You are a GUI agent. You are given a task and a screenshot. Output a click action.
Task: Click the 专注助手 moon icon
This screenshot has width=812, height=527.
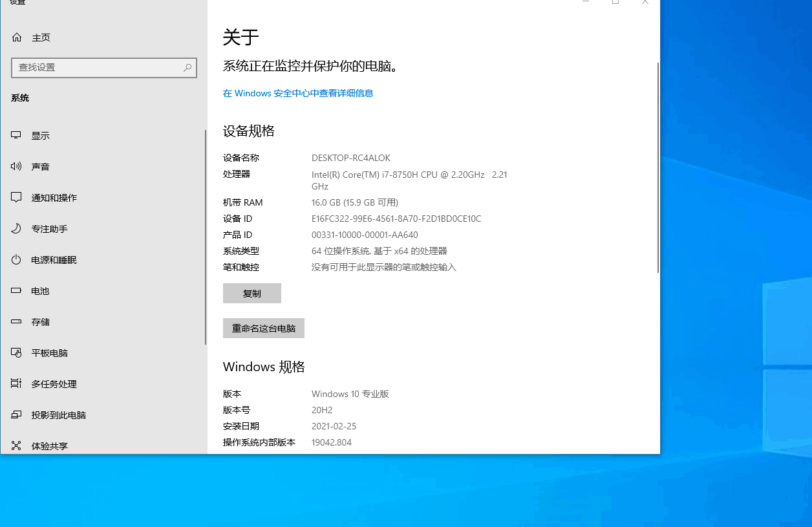[x=17, y=229]
